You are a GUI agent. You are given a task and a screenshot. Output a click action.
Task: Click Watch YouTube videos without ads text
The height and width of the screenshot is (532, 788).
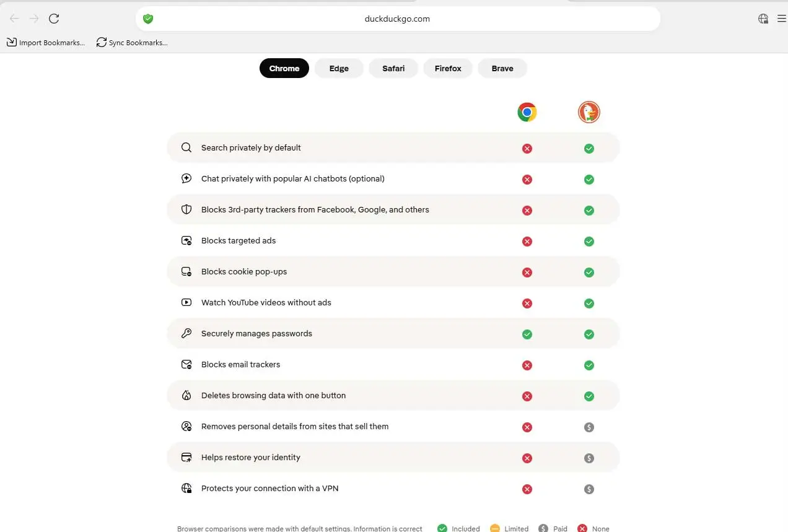click(266, 302)
